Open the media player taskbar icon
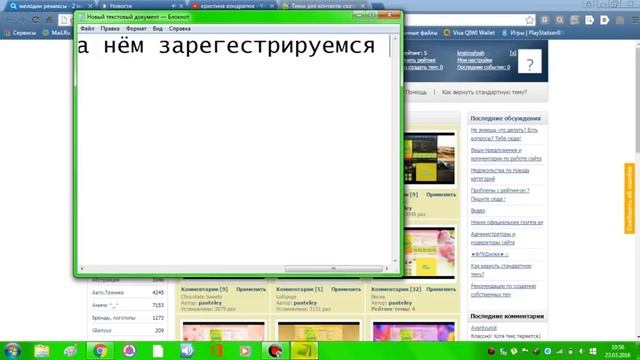The width and height of the screenshot is (640, 360). (x=245, y=351)
